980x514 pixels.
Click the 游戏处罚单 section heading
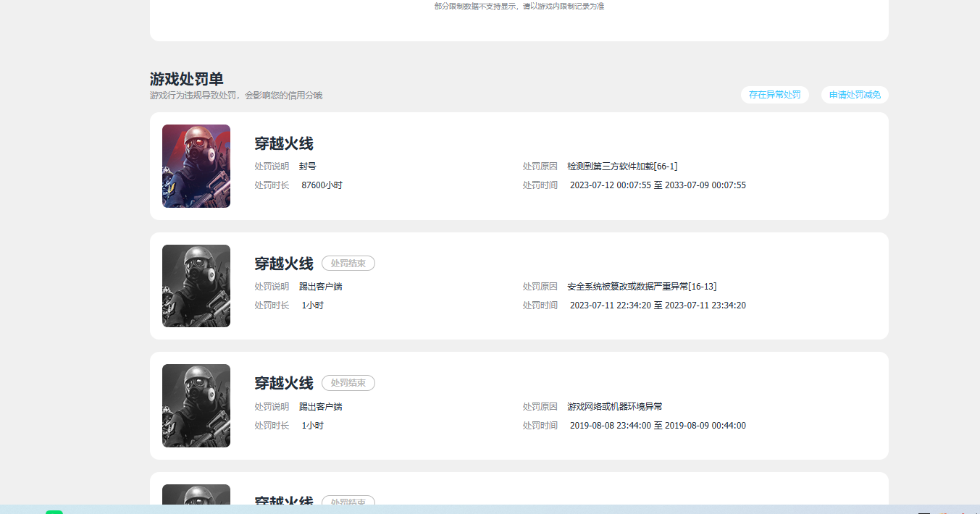coord(187,79)
